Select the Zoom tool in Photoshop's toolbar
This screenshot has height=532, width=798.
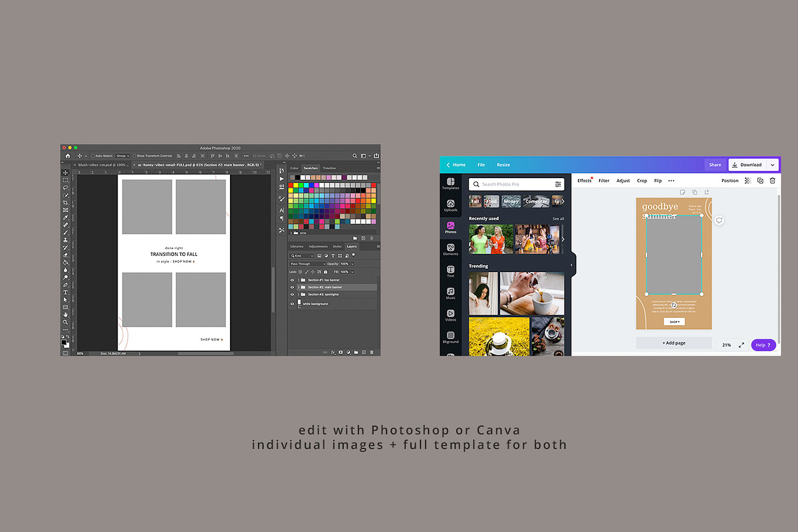tap(65, 322)
